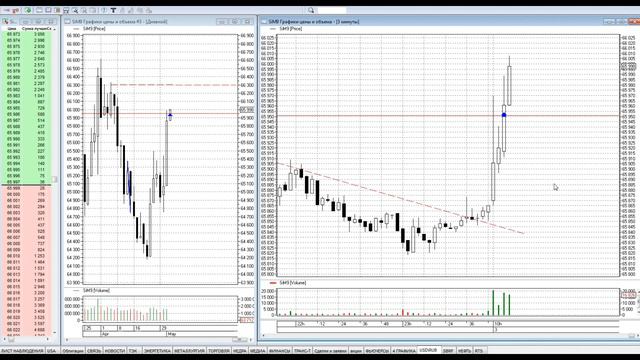
Task: Click the 66 300 label on daily chart right axis
Action: pos(247,85)
